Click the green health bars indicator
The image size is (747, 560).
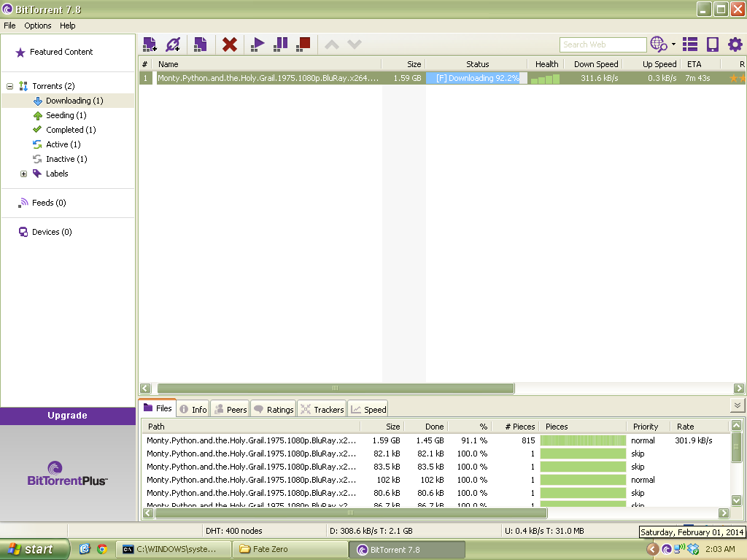click(x=546, y=79)
